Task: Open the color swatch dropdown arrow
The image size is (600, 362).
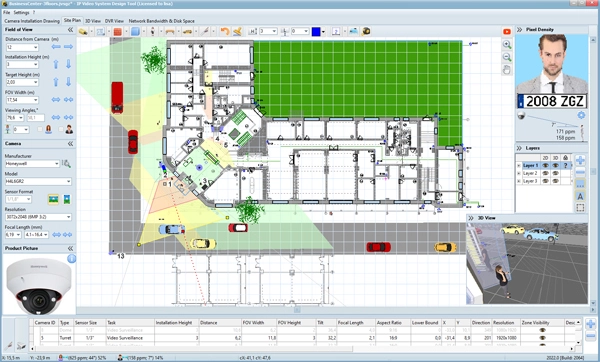Action: (323, 32)
